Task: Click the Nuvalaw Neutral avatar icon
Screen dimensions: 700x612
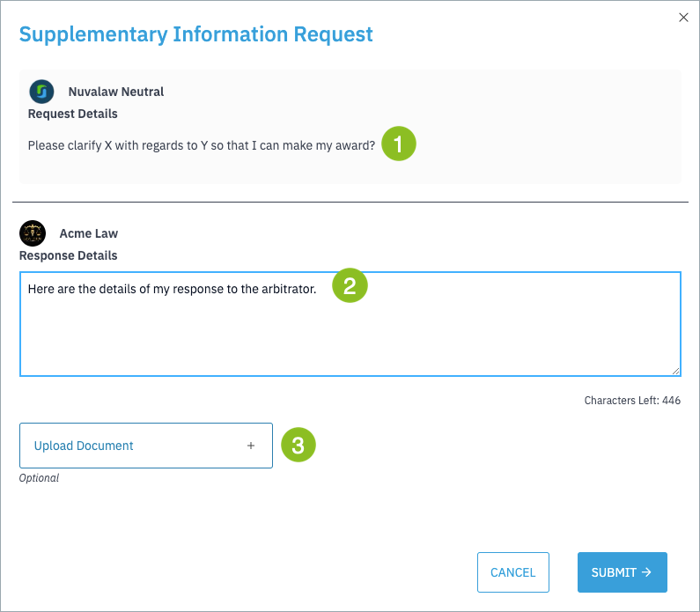Action: pos(41,92)
